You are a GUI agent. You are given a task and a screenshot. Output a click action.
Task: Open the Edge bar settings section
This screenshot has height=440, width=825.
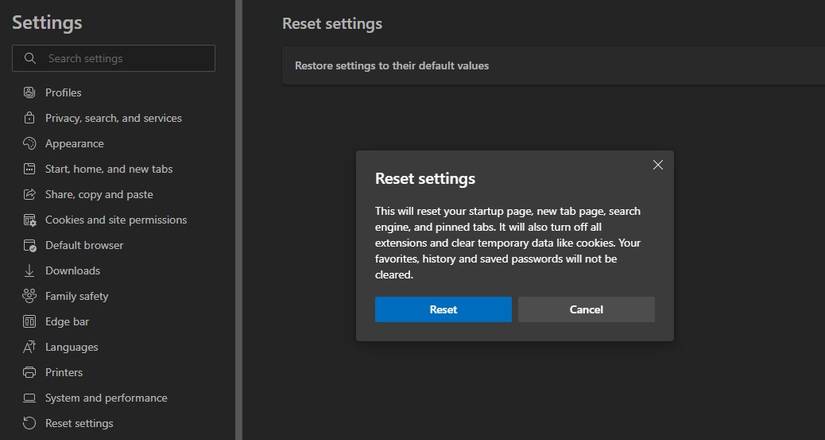pyautogui.click(x=67, y=322)
